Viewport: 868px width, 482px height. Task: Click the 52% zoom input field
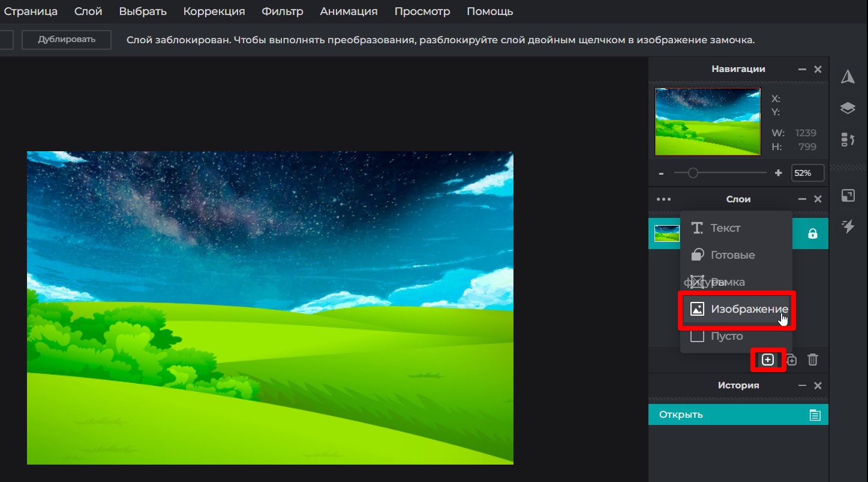[807, 173]
